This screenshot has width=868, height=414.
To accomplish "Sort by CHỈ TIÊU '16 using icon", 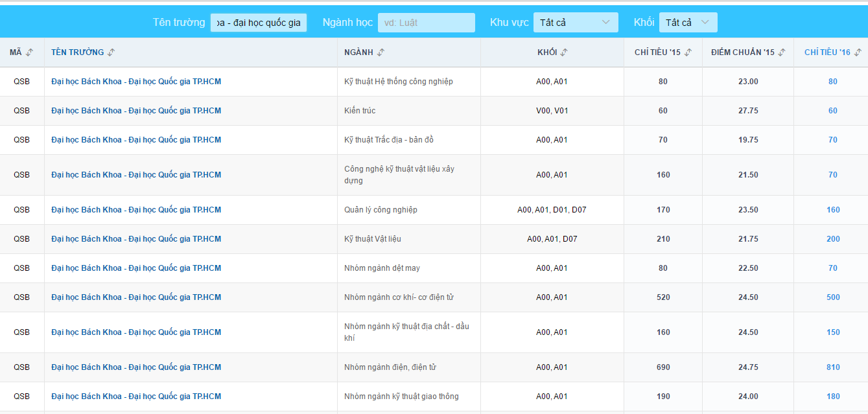I will [x=858, y=52].
